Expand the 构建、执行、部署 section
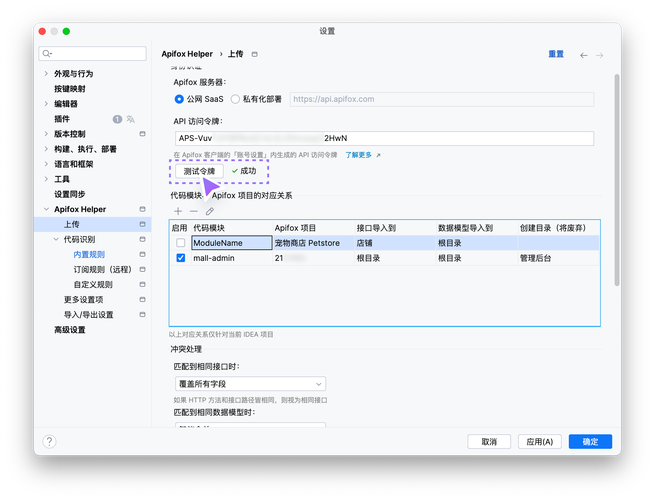This screenshot has height=500, width=655. [x=46, y=149]
